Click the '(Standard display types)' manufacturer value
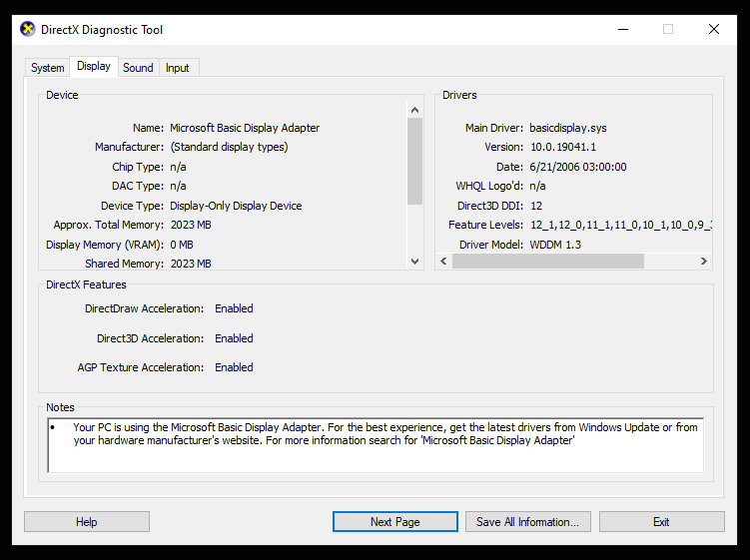750x560 pixels. pyautogui.click(x=229, y=147)
